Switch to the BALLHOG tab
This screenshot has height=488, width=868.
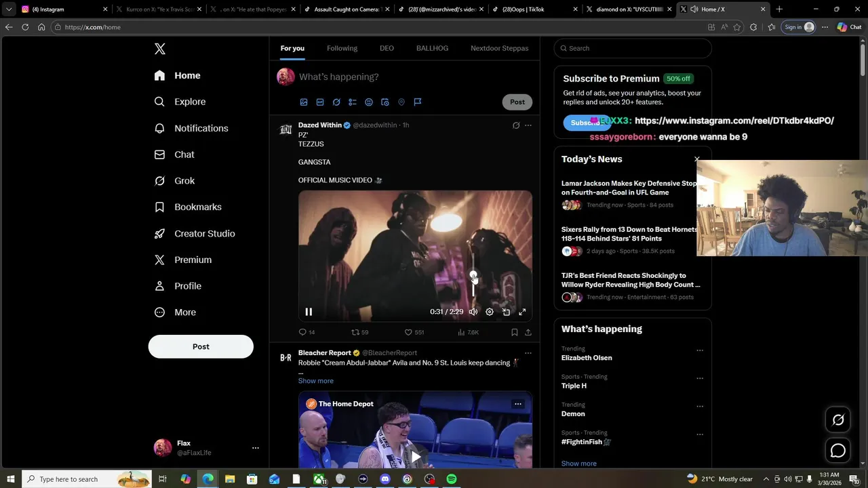[x=432, y=48]
